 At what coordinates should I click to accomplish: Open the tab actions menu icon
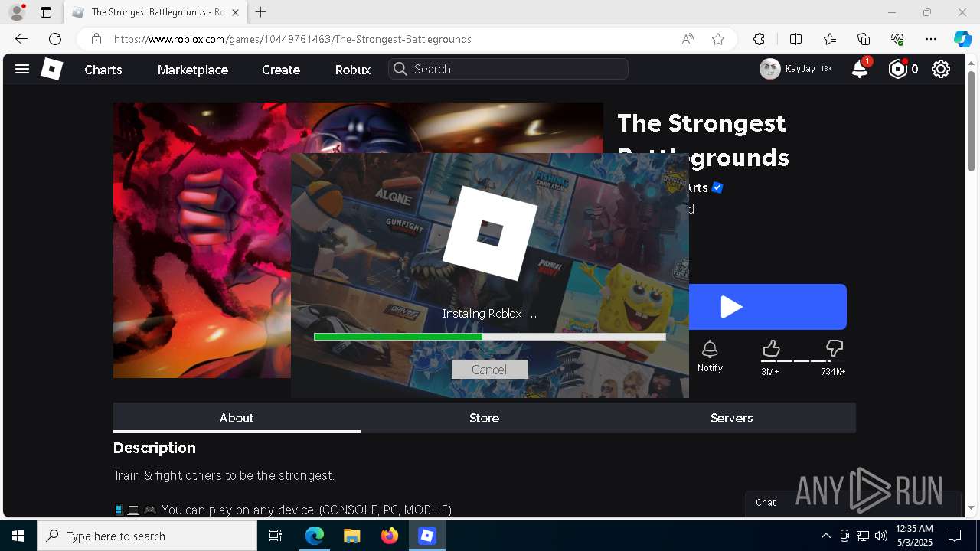click(46, 12)
